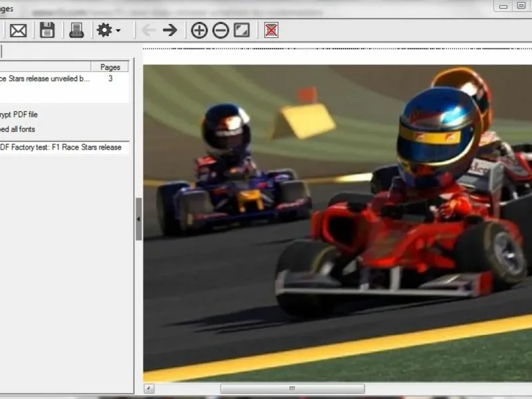Click the horizontal scrollbar left arrow

click(x=149, y=388)
